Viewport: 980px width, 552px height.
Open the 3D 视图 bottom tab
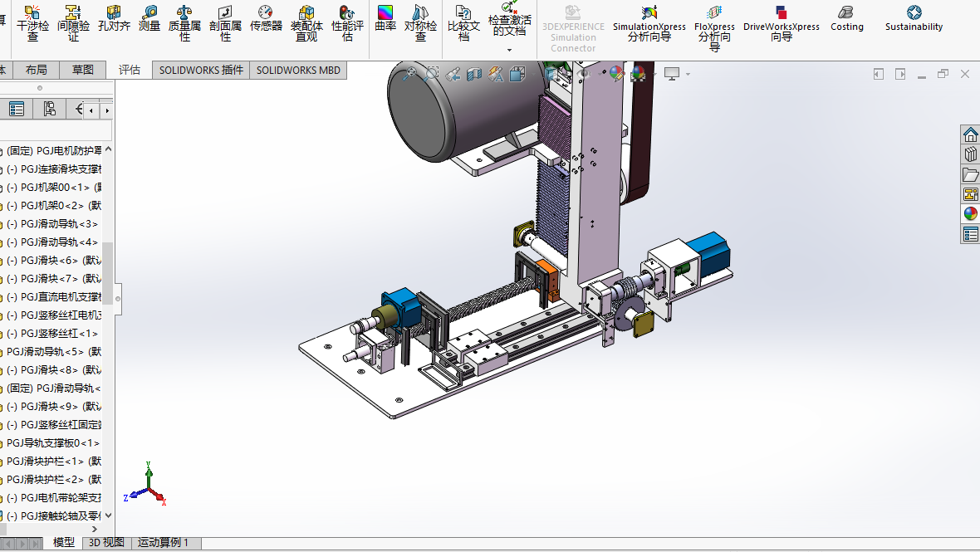[x=106, y=543]
